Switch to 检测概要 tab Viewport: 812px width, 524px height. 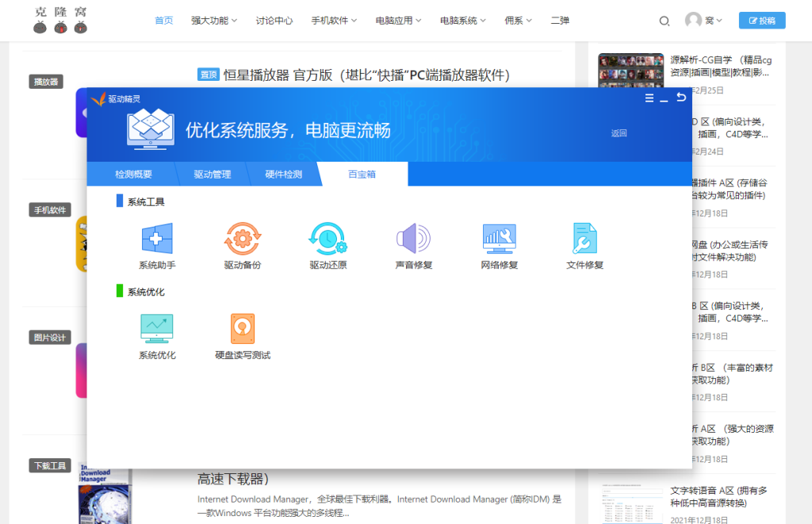tap(133, 174)
